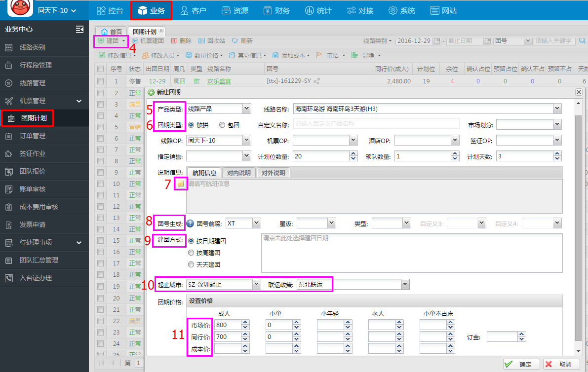Open the 业务 top menu
This screenshot has height=372, width=588.
pos(151,10)
